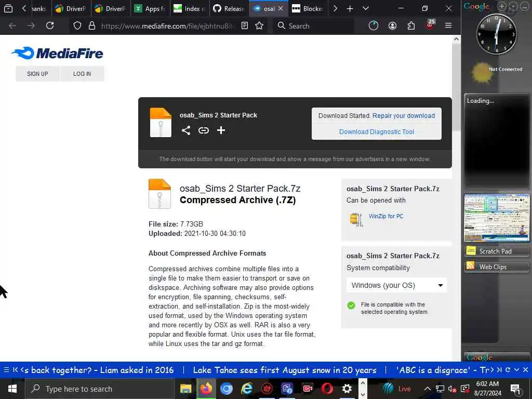
Task: Skip to the last headline on news ticker
Action: point(499,370)
